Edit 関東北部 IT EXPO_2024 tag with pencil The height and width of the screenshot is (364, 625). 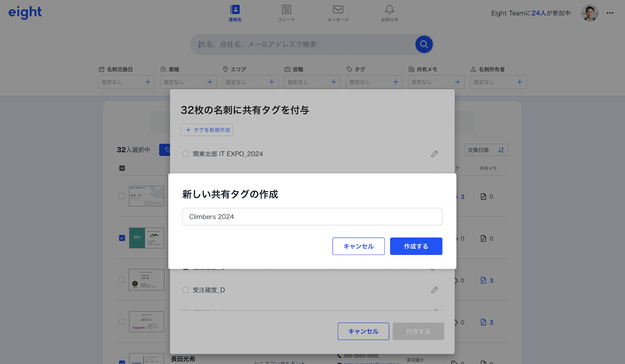click(434, 154)
